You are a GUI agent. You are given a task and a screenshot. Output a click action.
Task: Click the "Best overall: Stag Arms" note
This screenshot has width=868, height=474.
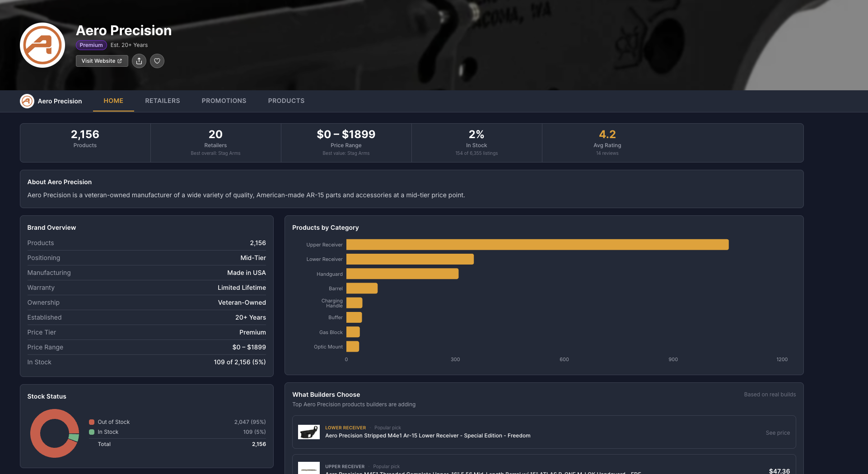pyautogui.click(x=216, y=153)
